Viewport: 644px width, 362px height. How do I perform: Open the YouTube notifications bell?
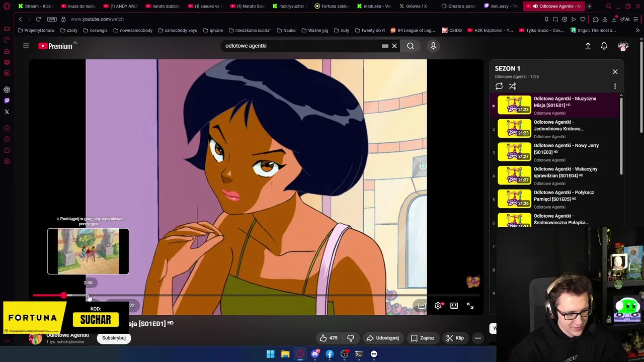tap(604, 46)
